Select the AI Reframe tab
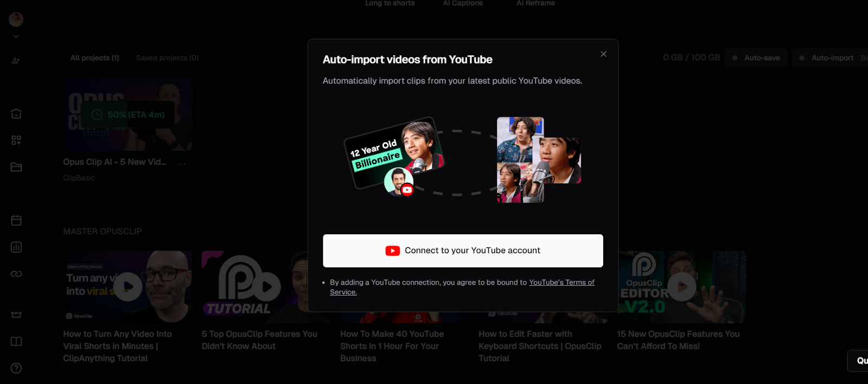Viewport: 868px width, 384px height. 535,3
